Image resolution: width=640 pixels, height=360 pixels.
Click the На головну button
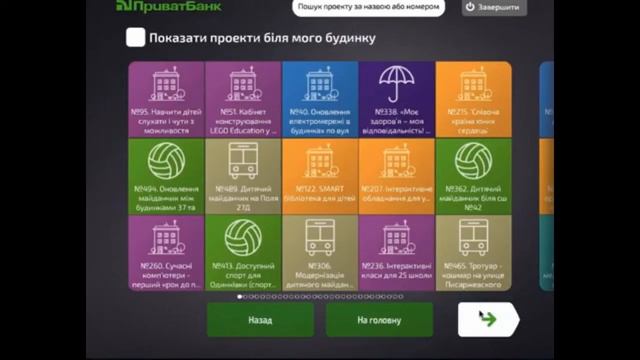click(379, 320)
